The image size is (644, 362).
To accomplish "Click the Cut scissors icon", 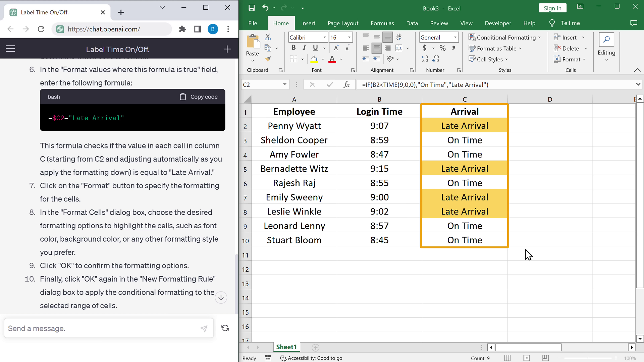I will (268, 37).
